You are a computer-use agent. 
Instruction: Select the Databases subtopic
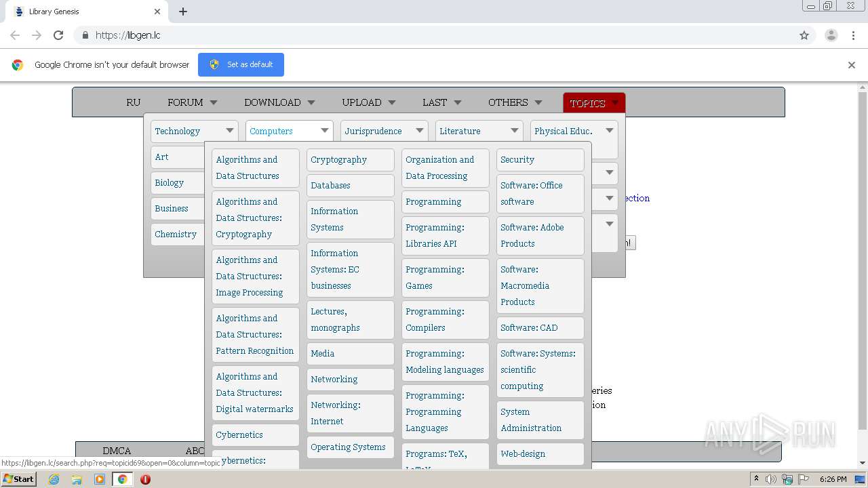pos(351,185)
